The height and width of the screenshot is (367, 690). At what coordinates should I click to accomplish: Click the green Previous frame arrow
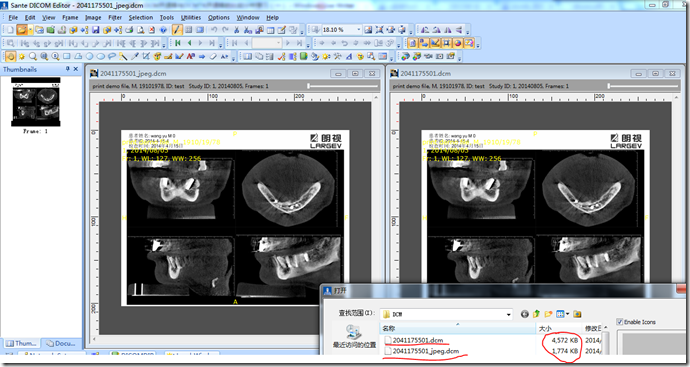click(189, 43)
